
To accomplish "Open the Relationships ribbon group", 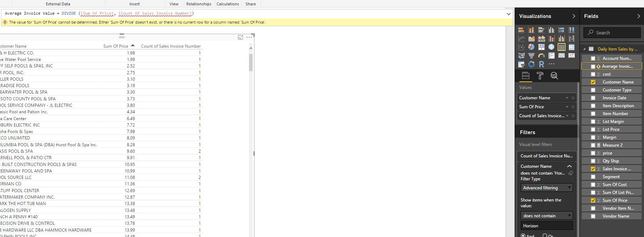I will [x=199, y=4].
